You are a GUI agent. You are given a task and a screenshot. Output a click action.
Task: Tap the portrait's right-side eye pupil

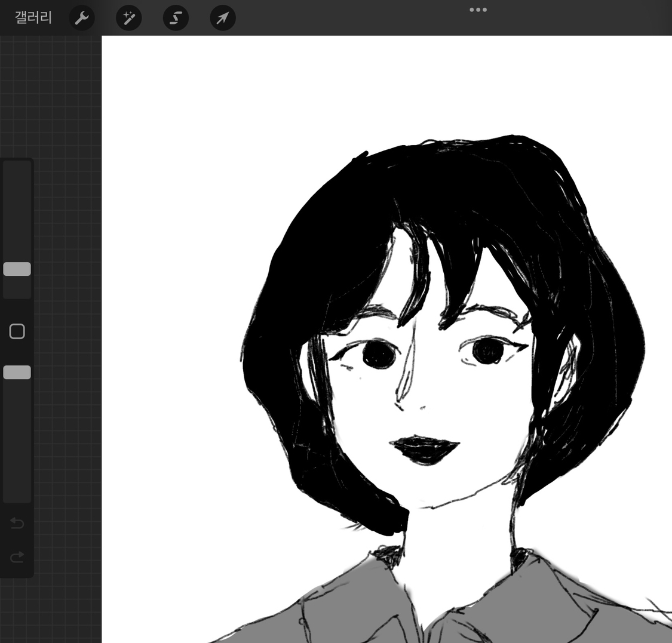pos(487,351)
